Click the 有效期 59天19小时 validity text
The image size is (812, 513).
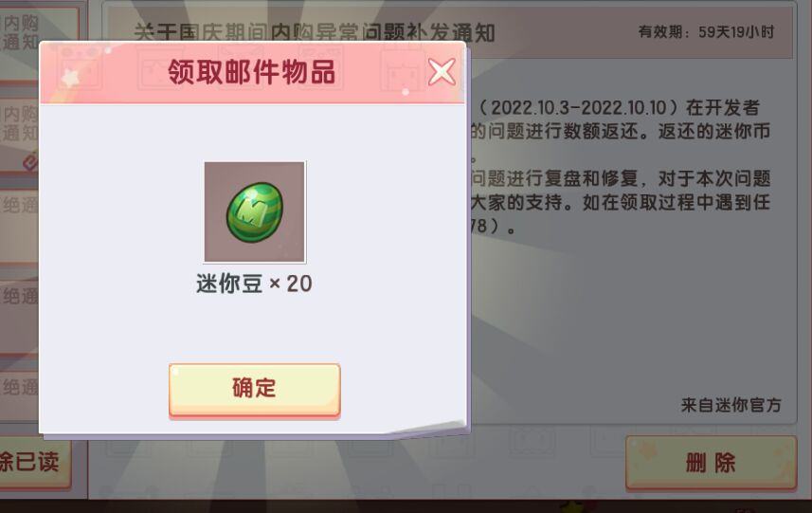(706, 32)
